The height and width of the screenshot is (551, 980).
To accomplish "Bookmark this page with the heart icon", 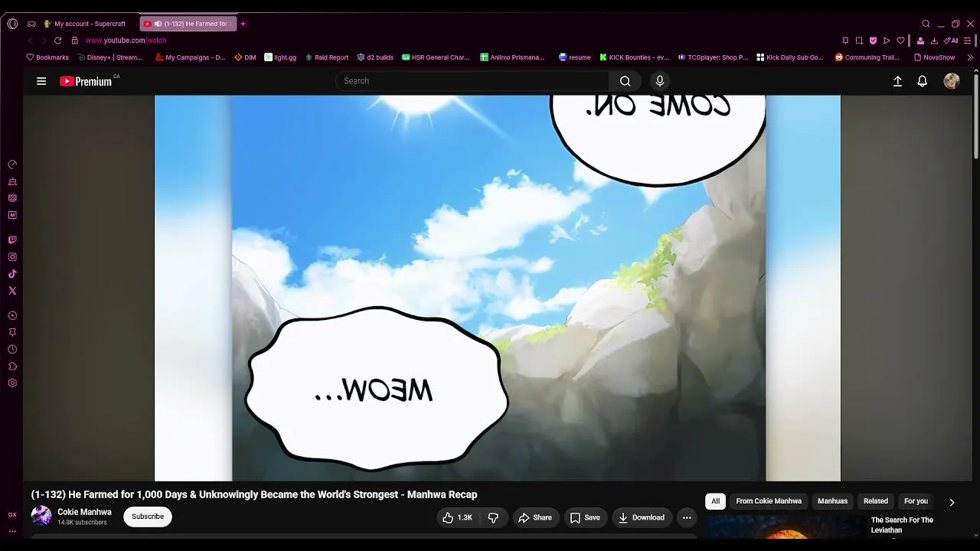I will pos(900,41).
